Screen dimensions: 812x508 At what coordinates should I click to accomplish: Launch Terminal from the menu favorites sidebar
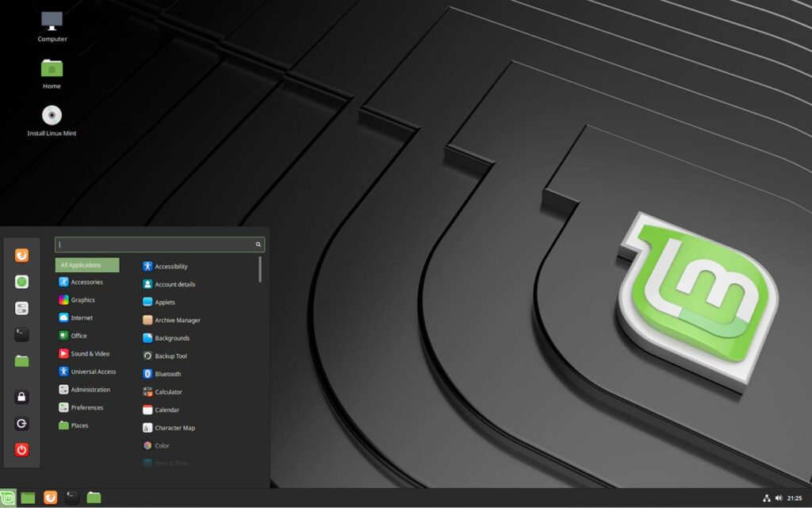click(21, 334)
